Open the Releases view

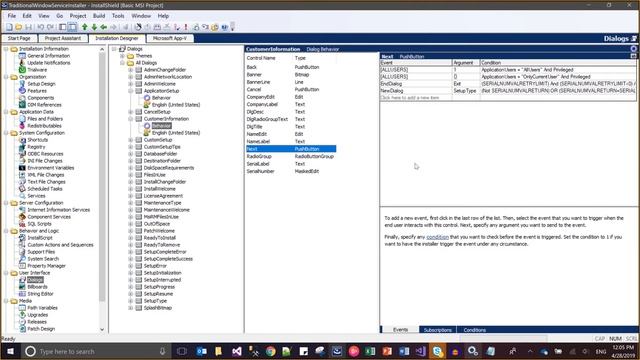pyautogui.click(x=37, y=322)
